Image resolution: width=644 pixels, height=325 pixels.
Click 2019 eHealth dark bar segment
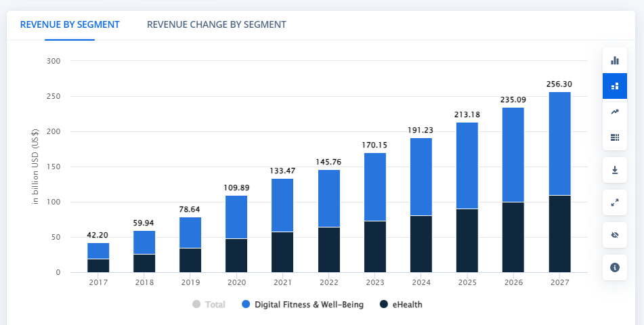tap(190, 260)
